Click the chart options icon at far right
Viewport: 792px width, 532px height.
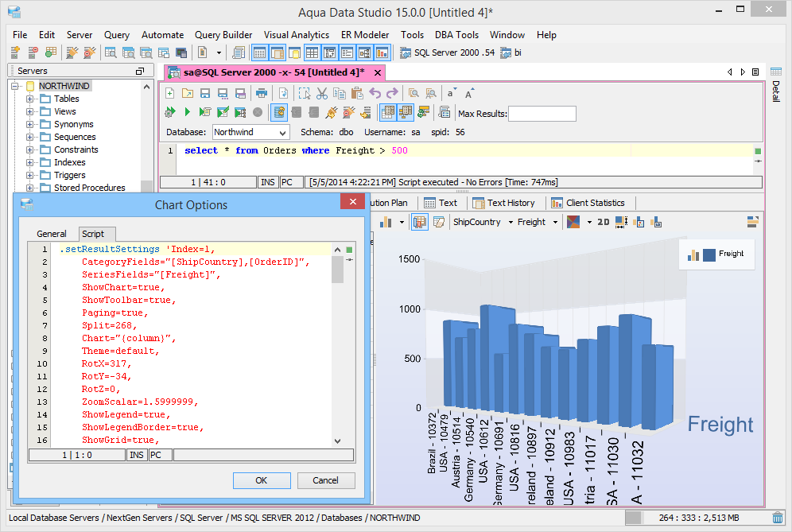pyautogui.click(x=752, y=222)
